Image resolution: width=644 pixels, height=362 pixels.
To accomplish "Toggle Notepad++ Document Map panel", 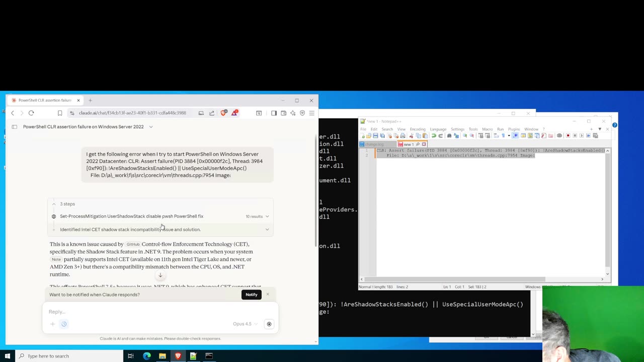I will (x=530, y=135).
